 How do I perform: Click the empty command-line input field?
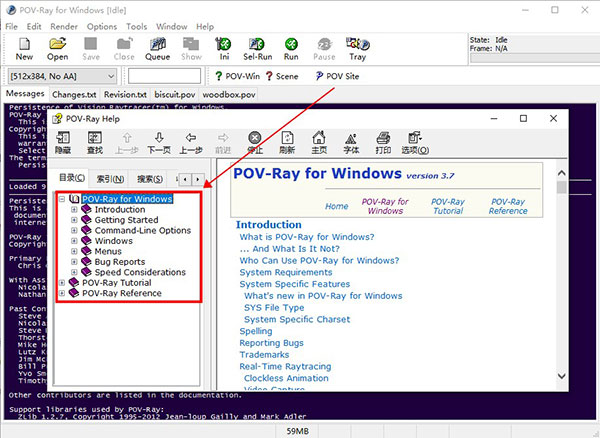click(165, 76)
